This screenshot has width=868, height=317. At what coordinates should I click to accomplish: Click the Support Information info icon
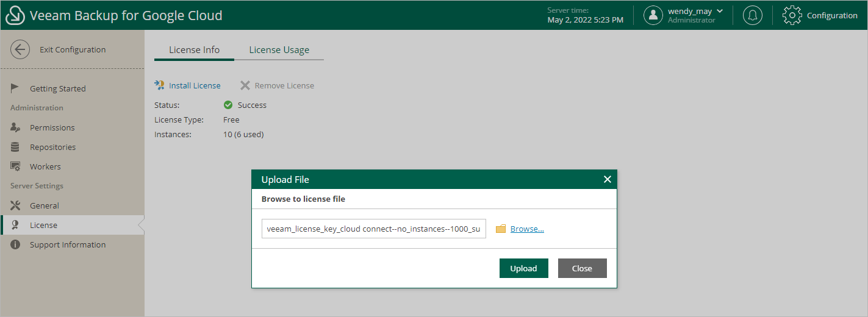click(x=15, y=244)
